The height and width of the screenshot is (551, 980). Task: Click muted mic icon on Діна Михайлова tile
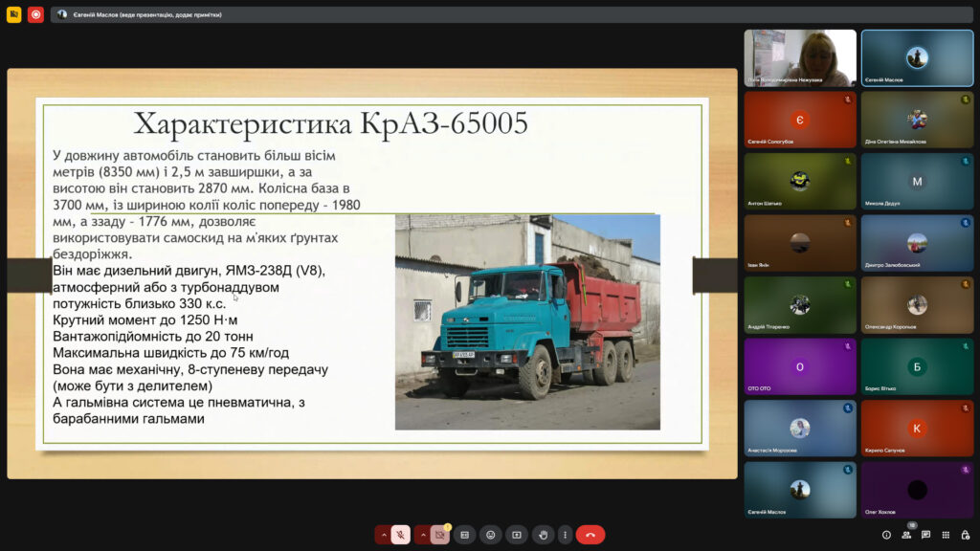click(x=966, y=99)
